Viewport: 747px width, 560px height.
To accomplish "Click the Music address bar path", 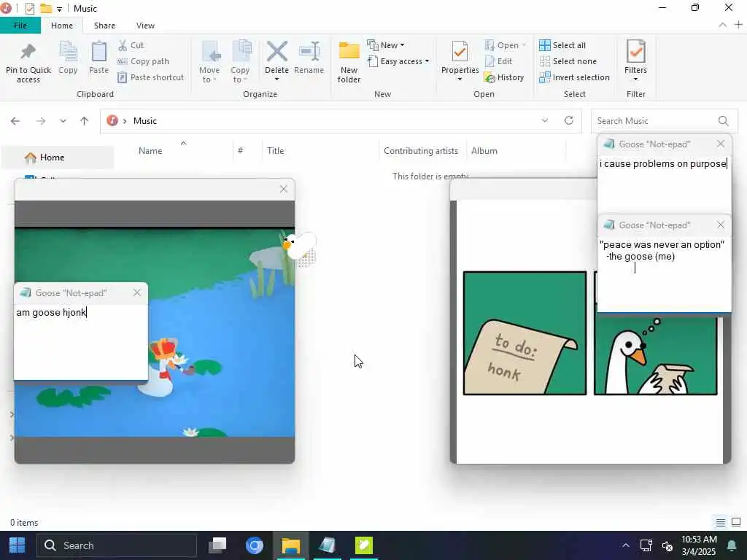I will (145, 121).
